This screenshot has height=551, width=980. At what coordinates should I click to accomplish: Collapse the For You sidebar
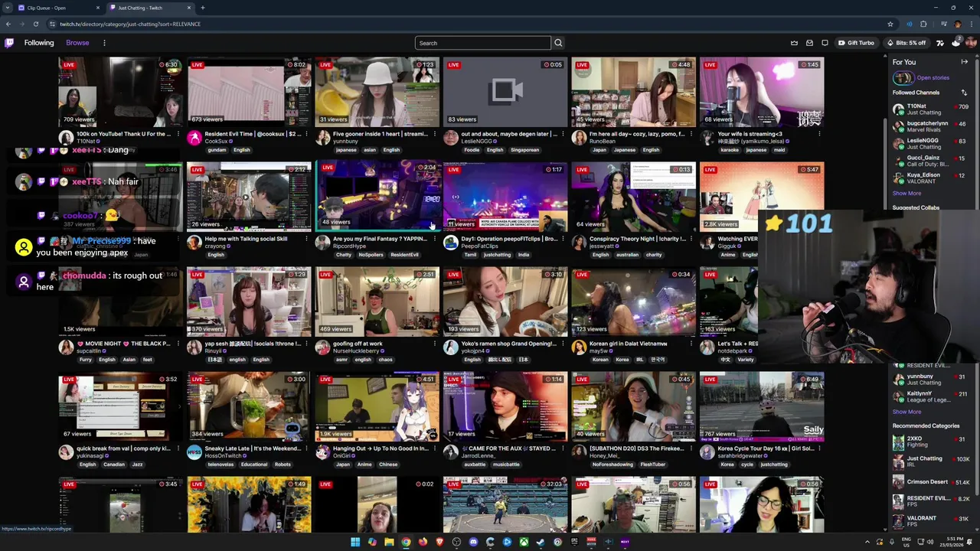(964, 62)
